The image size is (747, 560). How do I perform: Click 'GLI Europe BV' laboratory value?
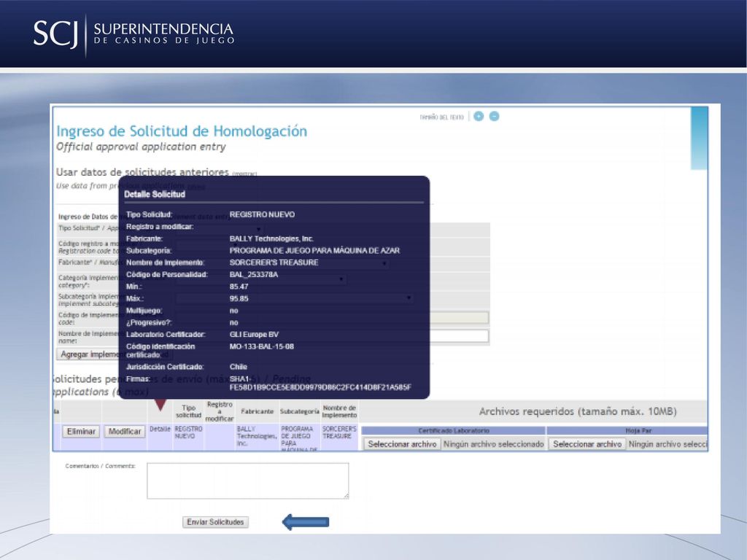254,335
